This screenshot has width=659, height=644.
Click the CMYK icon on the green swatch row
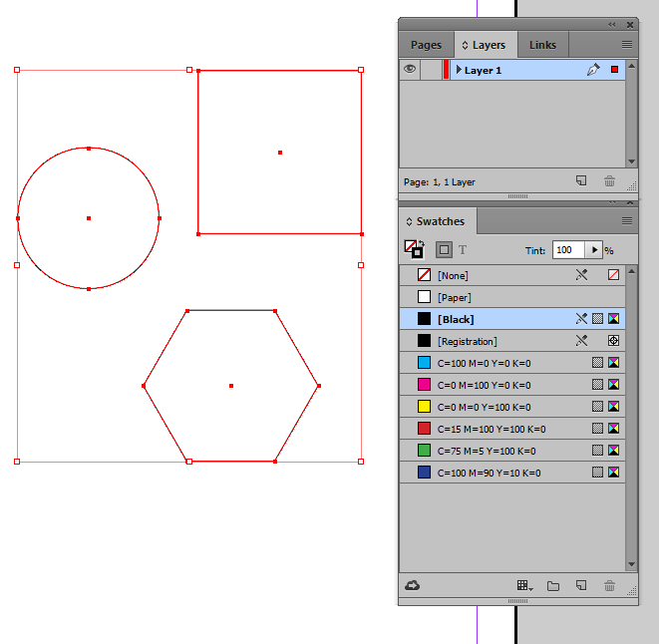click(x=613, y=451)
